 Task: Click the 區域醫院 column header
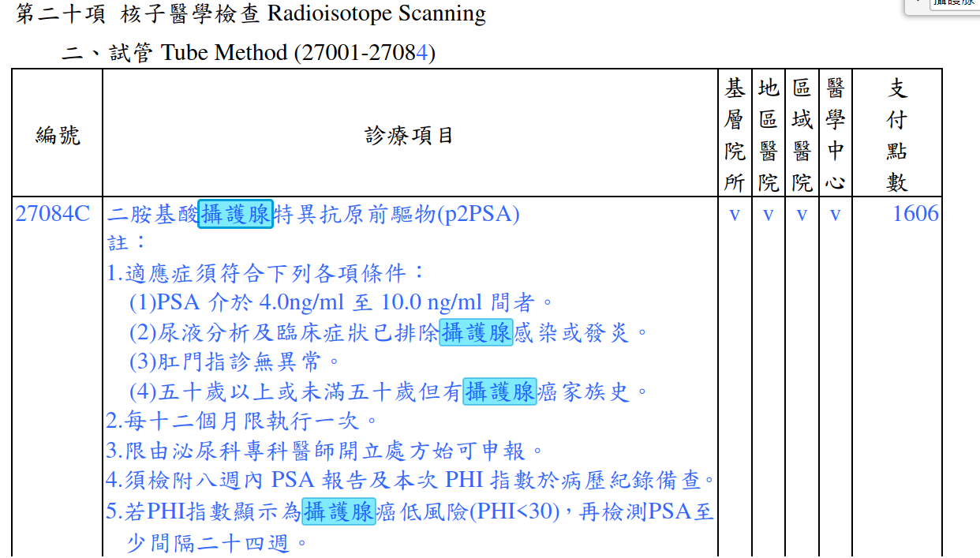click(x=802, y=135)
